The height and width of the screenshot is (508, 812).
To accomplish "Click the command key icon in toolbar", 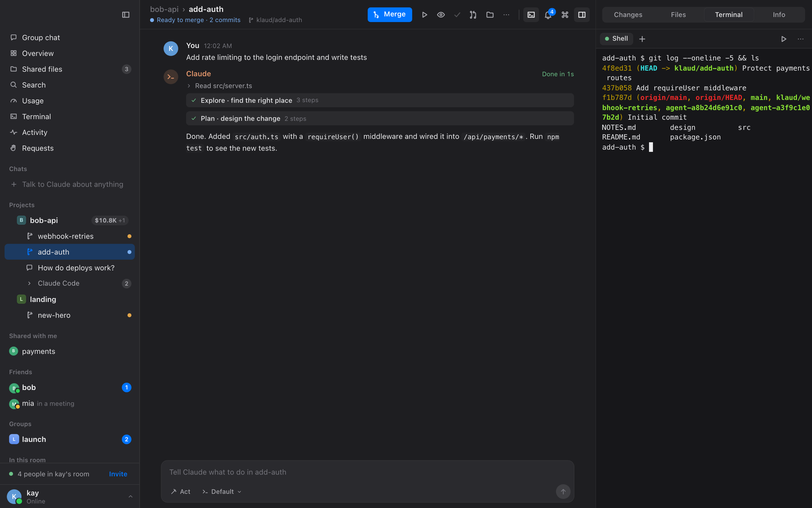I will pyautogui.click(x=565, y=15).
